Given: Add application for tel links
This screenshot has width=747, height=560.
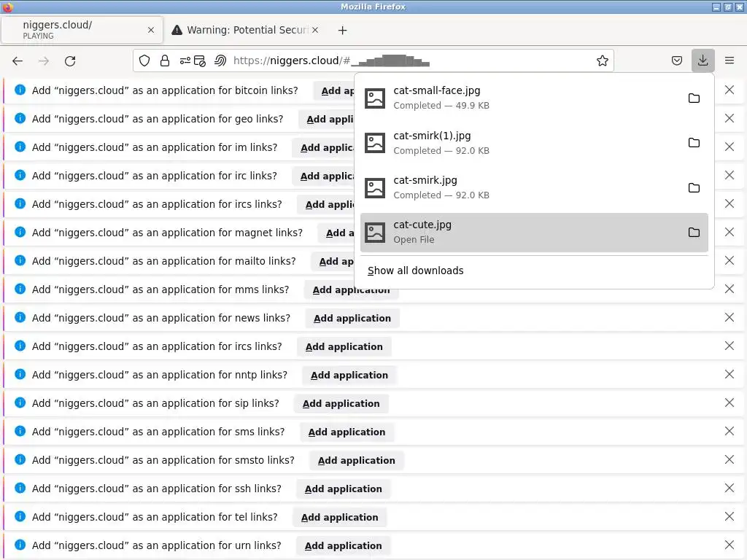Looking at the screenshot, I should click(x=339, y=517).
